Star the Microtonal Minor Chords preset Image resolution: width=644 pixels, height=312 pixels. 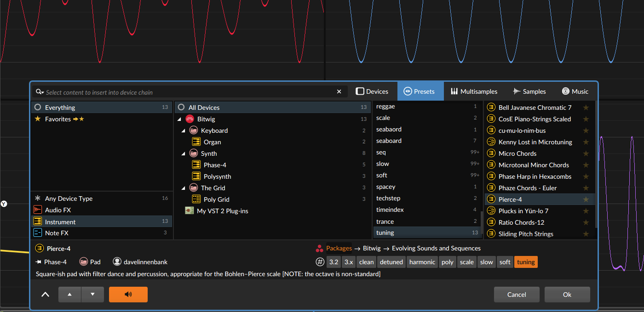(x=586, y=165)
